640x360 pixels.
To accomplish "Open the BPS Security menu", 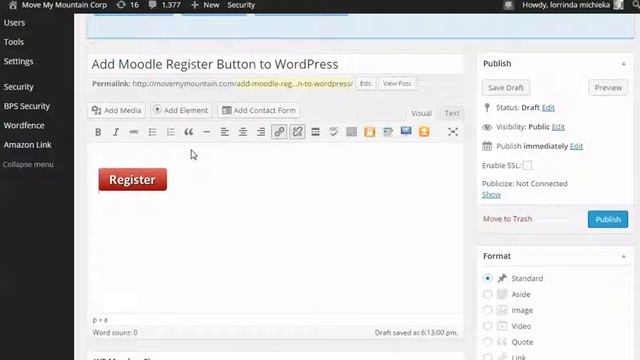I will 27,106.
